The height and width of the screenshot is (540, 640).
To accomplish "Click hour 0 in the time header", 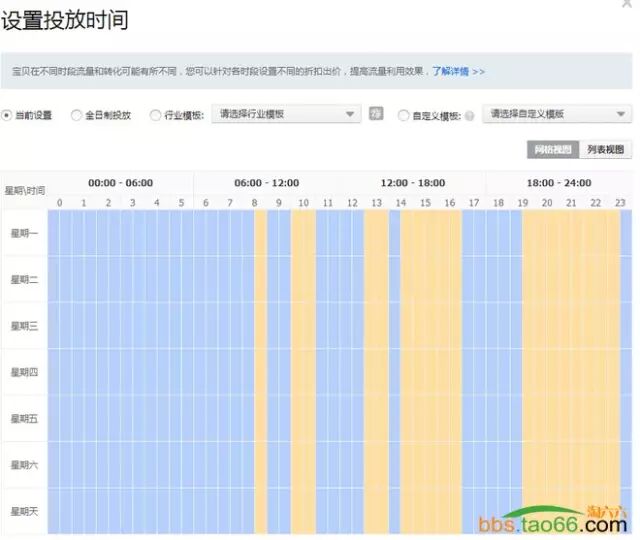I will (60, 203).
